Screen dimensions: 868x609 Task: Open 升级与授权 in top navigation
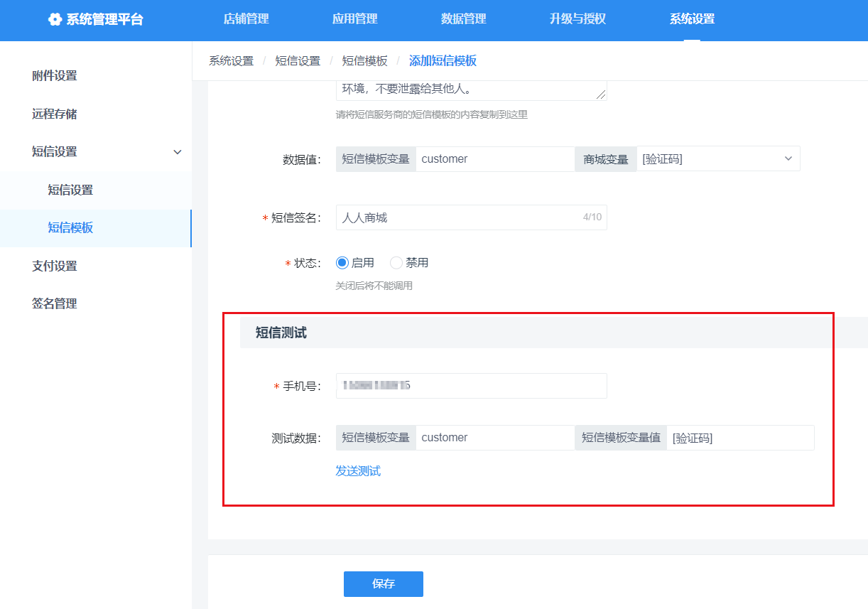pos(577,19)
